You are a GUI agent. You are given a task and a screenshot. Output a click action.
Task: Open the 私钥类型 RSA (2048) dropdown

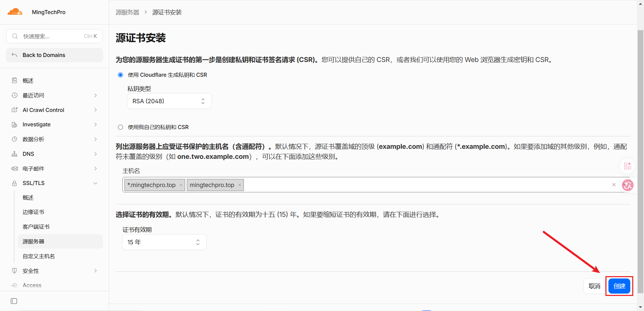click(x=169, y=101)
